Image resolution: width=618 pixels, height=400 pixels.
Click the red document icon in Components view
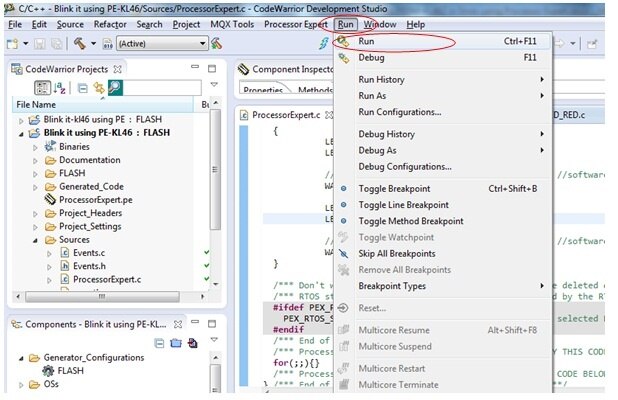click(x=192, y=344)
